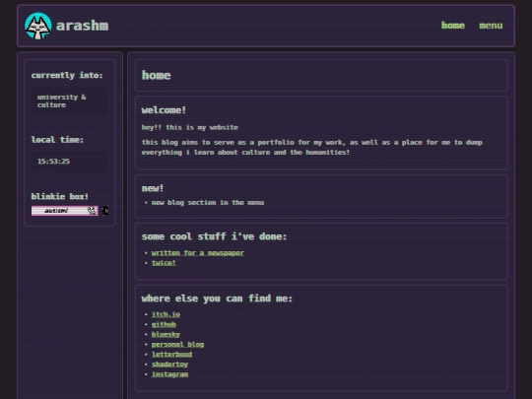Click 'new blog section in the menu' item
Viewport: 532px width, 399px height.
[x=208, y=203]
